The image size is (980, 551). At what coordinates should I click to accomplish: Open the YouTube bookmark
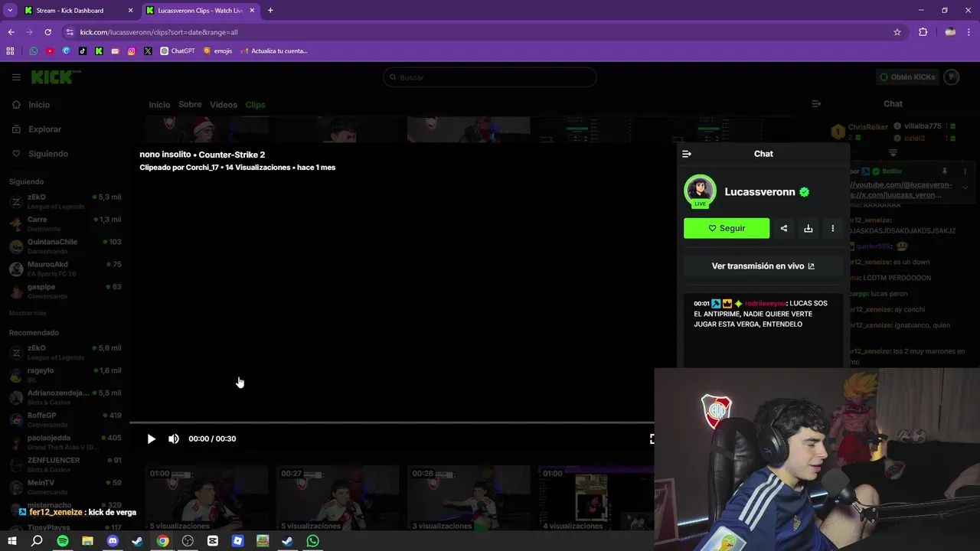50,51
